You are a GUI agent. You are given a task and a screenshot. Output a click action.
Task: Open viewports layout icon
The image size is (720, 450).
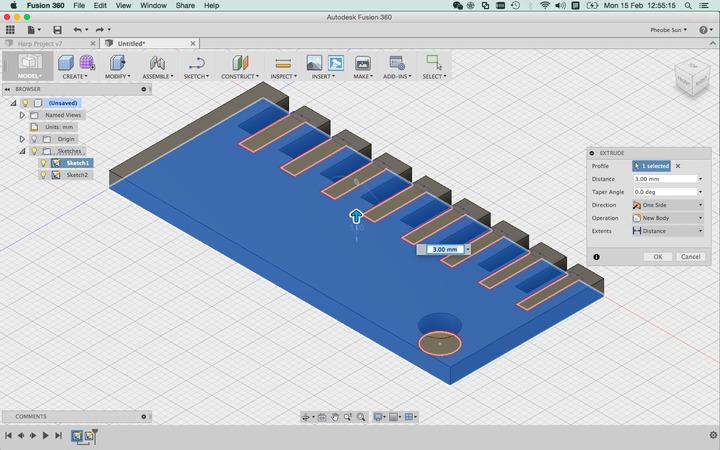point(408,417)
